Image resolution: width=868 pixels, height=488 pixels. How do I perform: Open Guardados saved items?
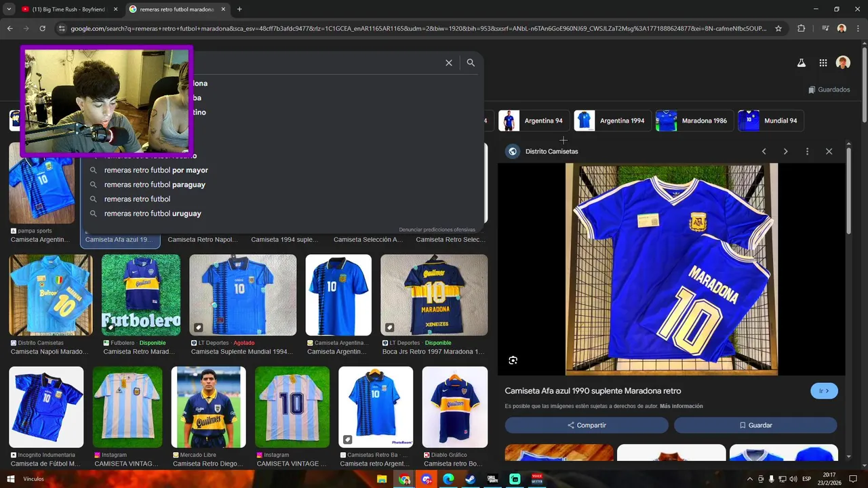829,89
